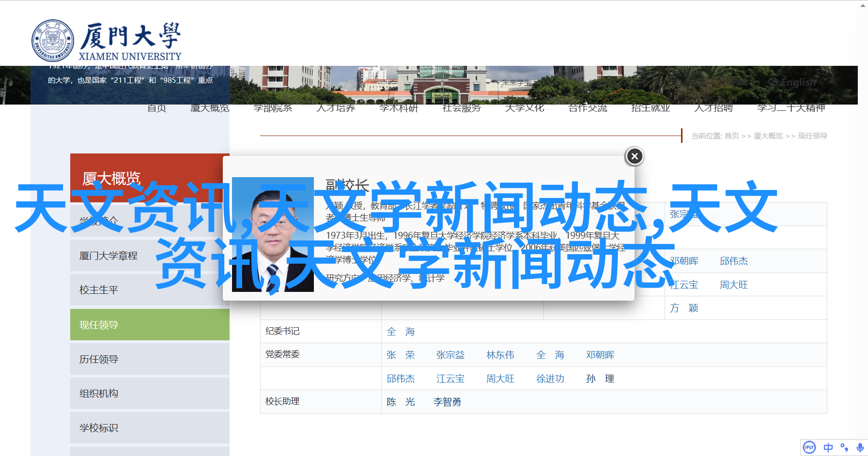
Task: Select the 招生就业 menu
Action: point(651,108)
